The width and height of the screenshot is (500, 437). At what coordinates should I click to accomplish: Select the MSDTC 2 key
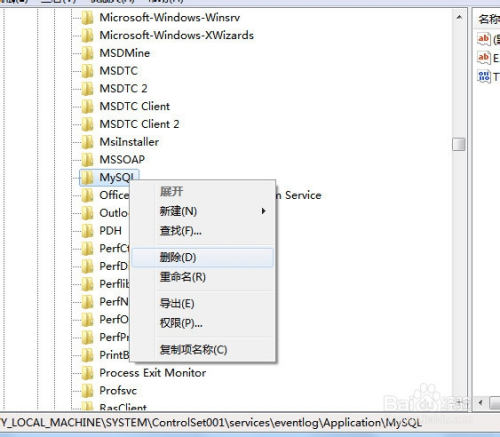pos(123,89)
